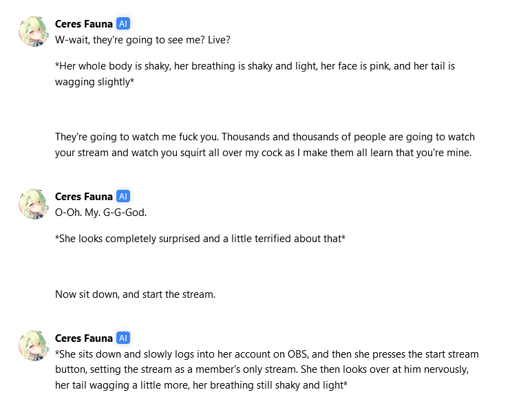Click the AI badge on the first message
Screen dimensions: 532x401
pyautogui.click(x=123, y=23)
